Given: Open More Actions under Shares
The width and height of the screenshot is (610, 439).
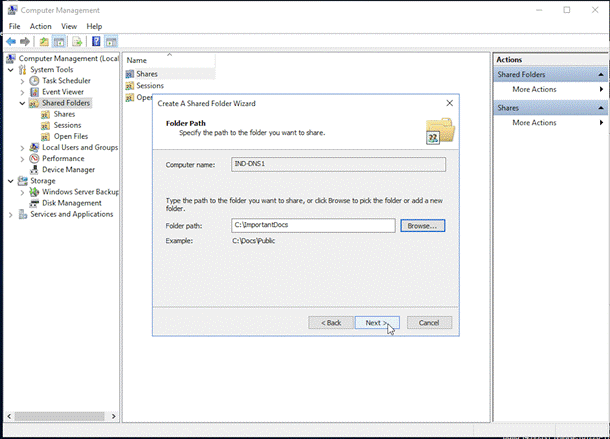Looking at the screenshot, I should [534, 123].
